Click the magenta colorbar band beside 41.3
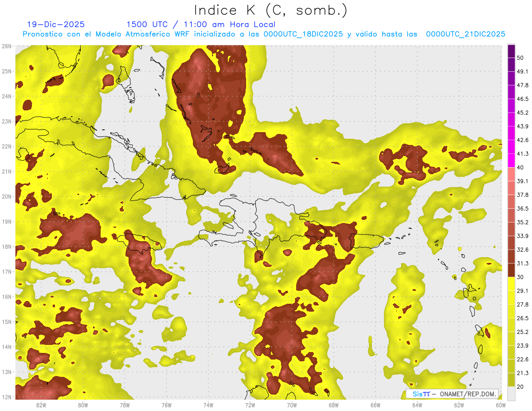 coord(511,160)
